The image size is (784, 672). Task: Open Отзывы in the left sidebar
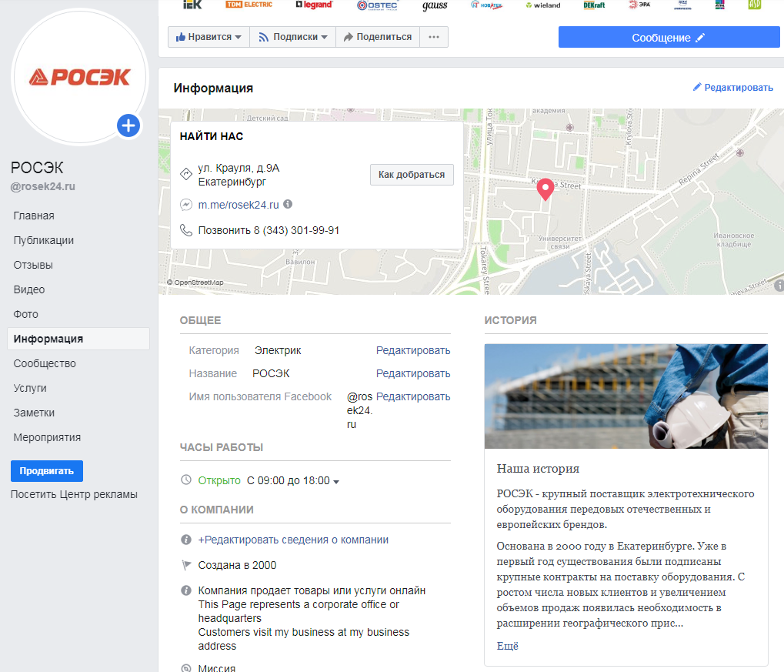click(x=33, y=265)
